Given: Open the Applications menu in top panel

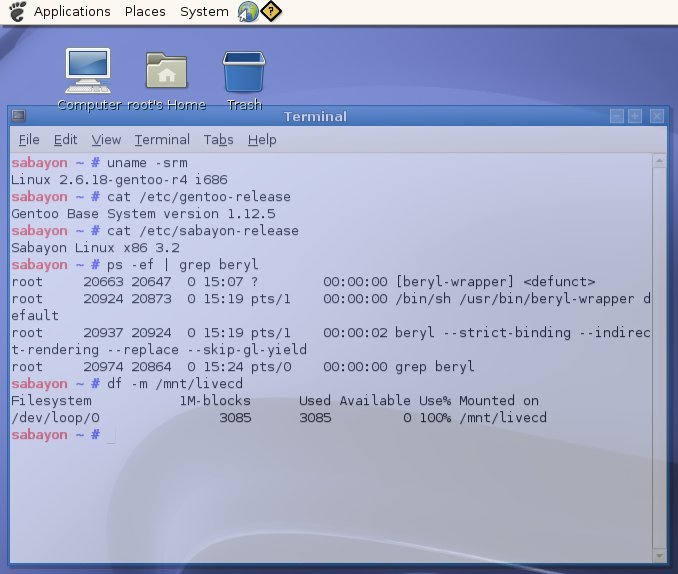Looking at the screenshot, I should click(72, 12).
